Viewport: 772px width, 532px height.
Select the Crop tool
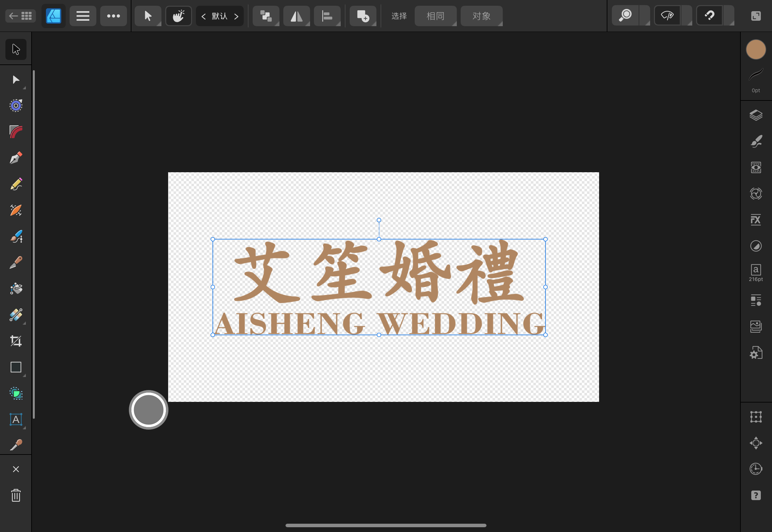[16, 341]
